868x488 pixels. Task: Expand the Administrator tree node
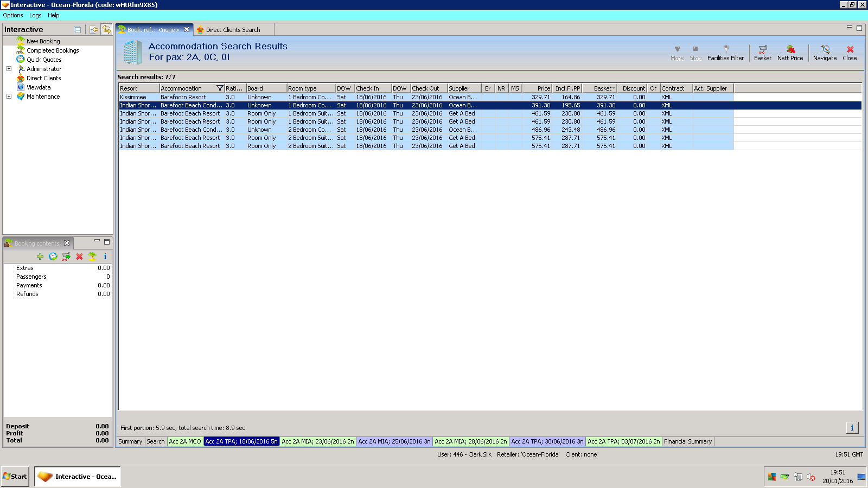pyautogui.click(x=9, y=69)
